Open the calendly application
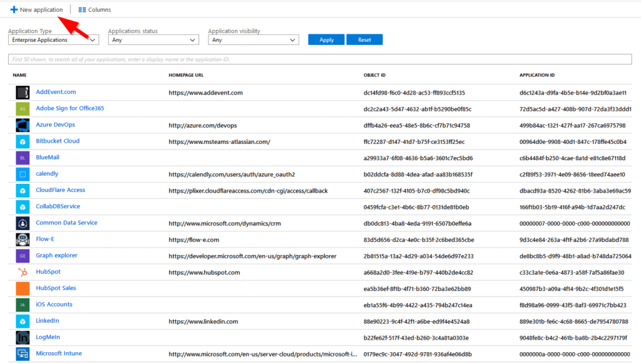 47,174
